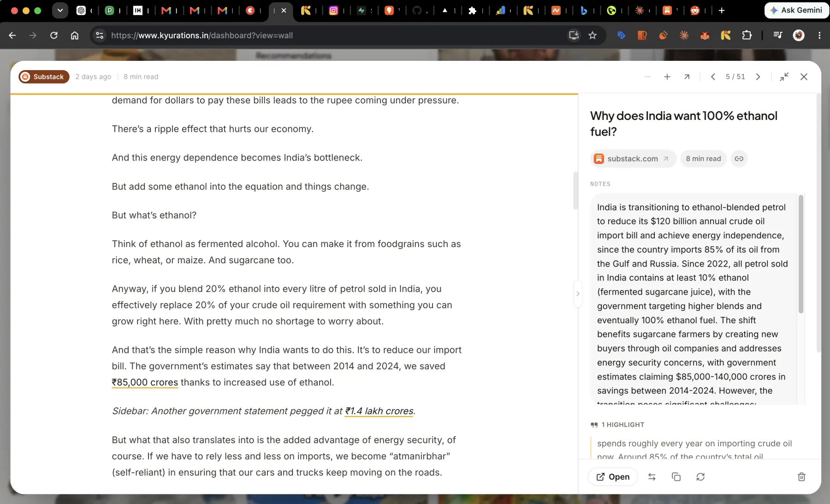Screen dimensions: 830x504
Task: Open a new browser tab
Action: (722, 10)
